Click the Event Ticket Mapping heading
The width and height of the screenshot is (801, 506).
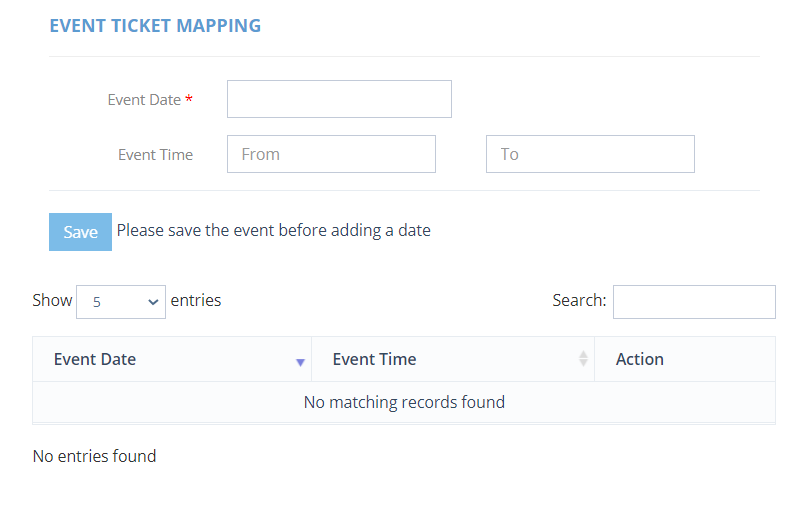coord(155,26)
